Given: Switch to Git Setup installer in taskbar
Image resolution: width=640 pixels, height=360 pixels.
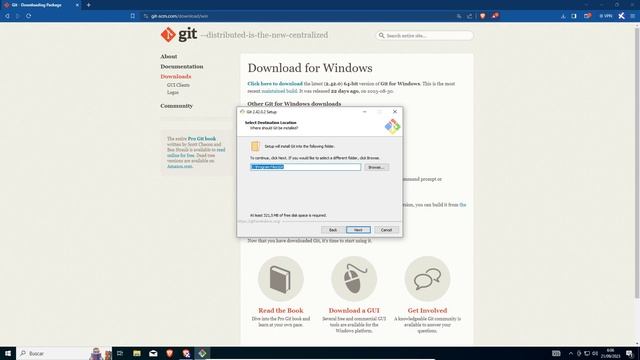Looking at the screenshot, I should 202,353.
